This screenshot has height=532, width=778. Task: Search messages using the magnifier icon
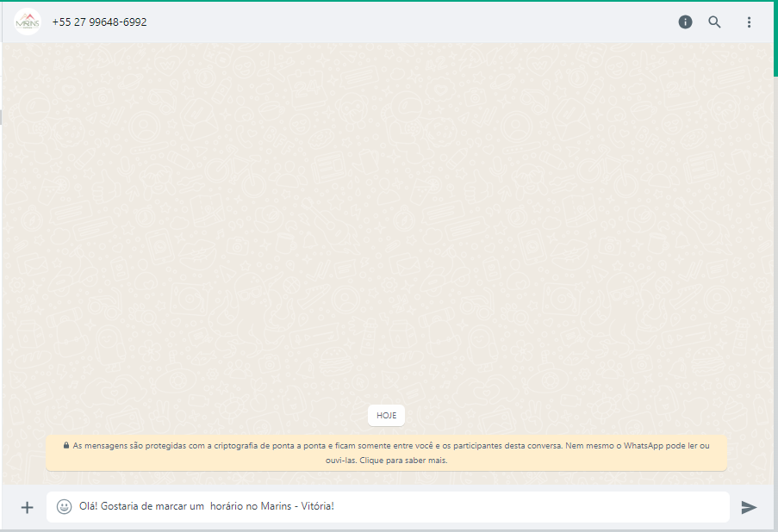(714, 22)
